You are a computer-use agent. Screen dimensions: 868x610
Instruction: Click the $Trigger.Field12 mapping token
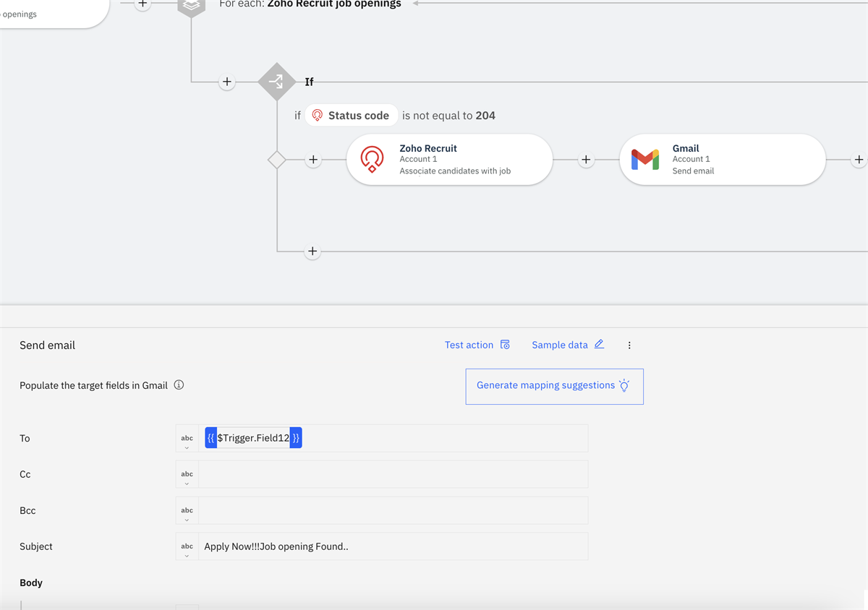point(253,438)
